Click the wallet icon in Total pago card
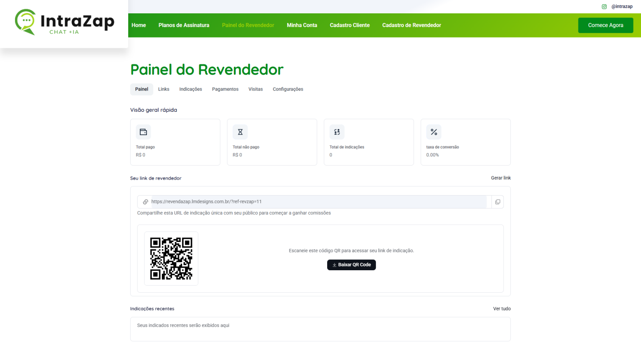 pyautogui.click(x=143, y=132)
